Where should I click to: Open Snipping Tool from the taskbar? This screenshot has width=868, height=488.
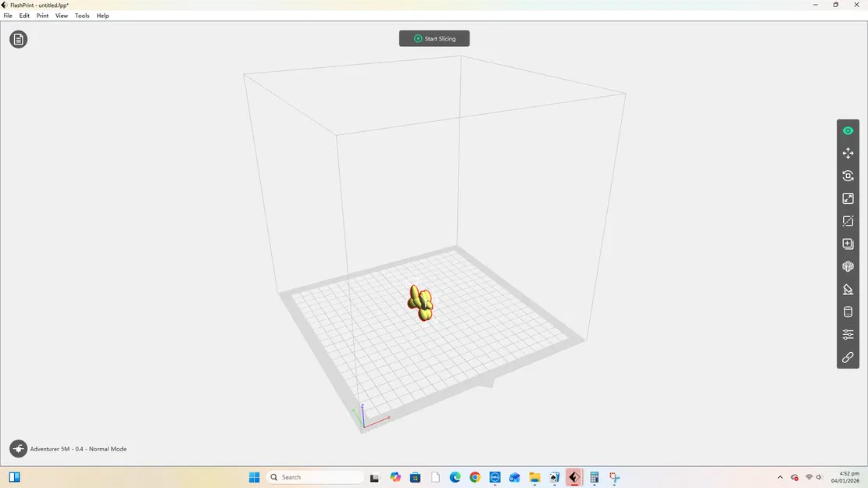(614, 477)
